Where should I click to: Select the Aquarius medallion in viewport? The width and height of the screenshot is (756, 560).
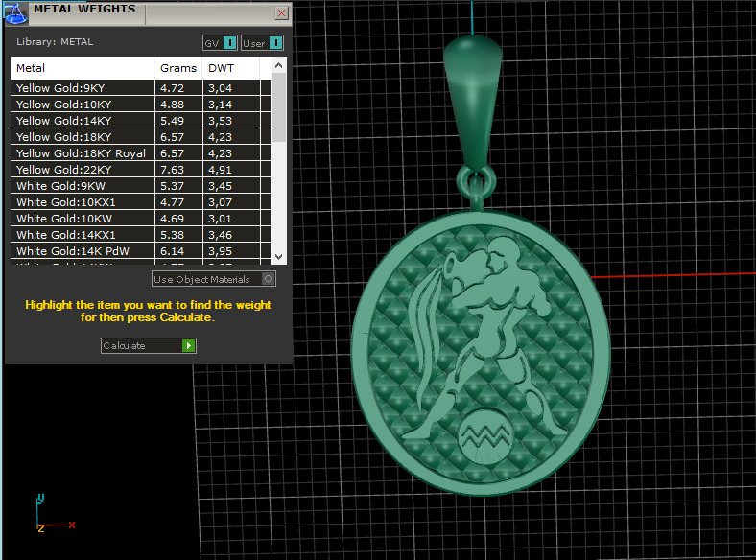482,354
